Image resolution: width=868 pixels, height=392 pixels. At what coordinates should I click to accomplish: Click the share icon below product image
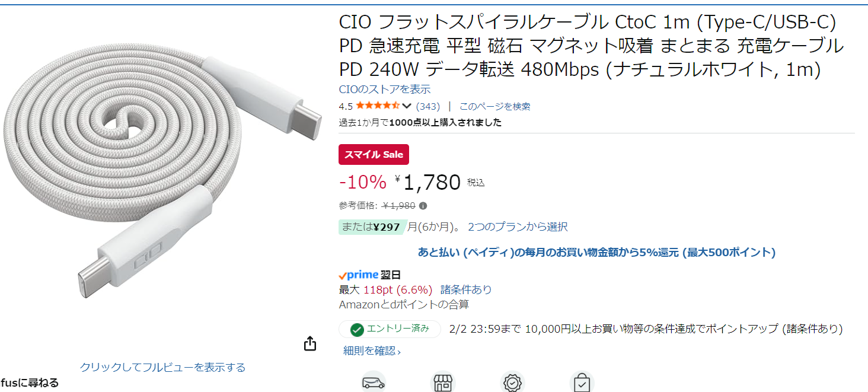pyautogui.click(x=310, y=344)
